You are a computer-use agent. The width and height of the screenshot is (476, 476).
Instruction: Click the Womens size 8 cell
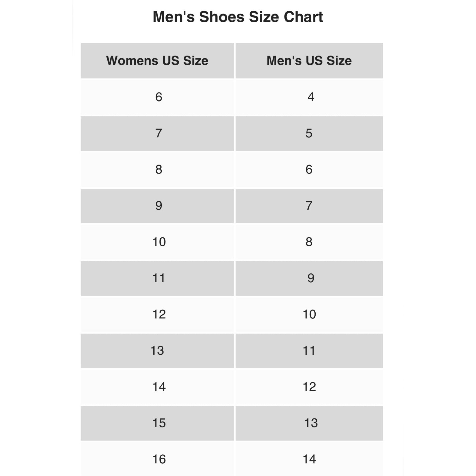(159, 169)
